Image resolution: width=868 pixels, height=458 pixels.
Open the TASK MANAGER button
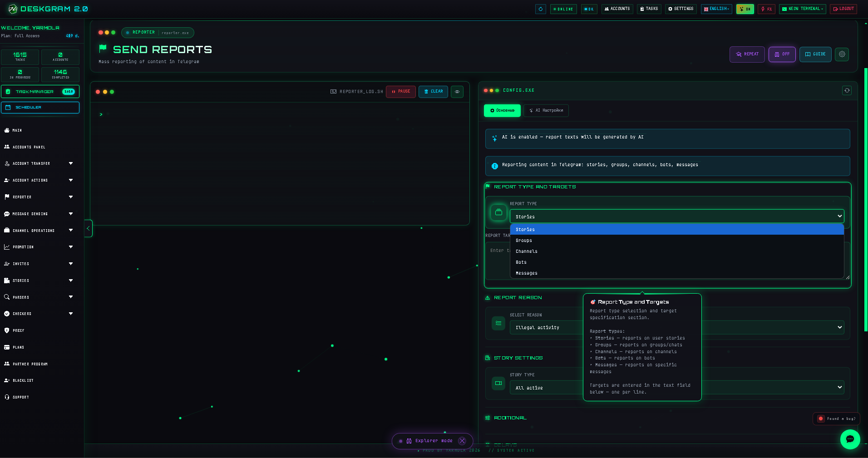tap(40, 92)
